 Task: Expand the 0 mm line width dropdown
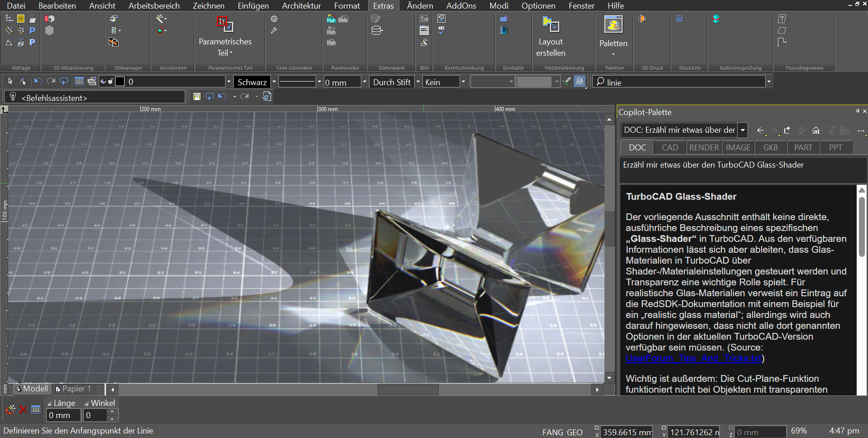[364, 82]
